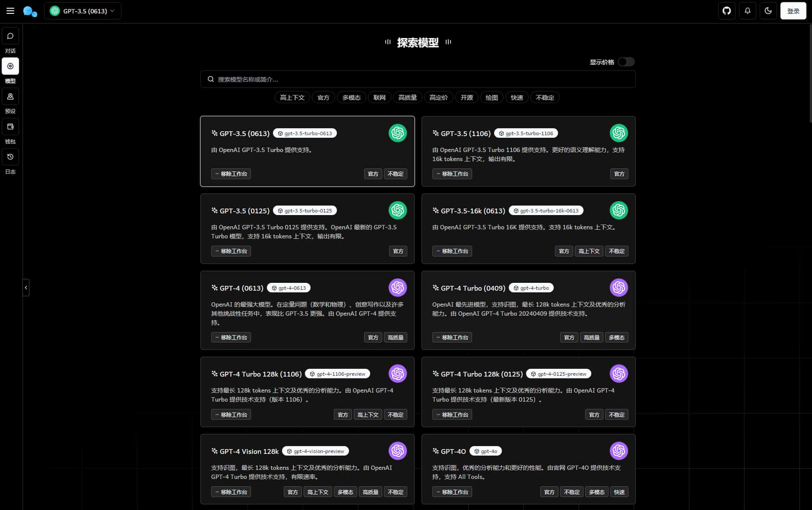Toggle the 不稳定 filter chip
The height and width of the screenshot is (510, 812).
pos(545,97)
